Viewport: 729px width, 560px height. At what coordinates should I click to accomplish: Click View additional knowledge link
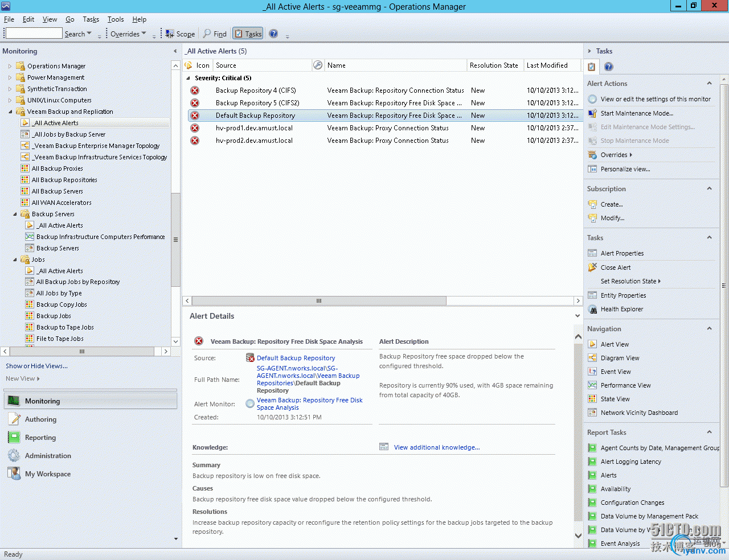[437, 447]
